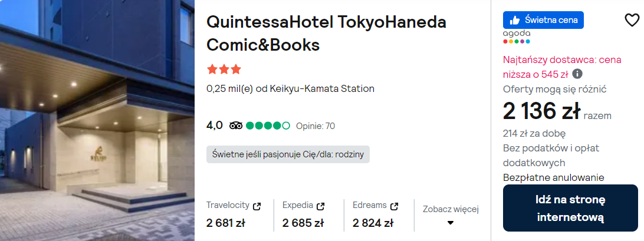Select Travelocity price 2 681 zł
Screen dimensions: 644x241
click(226, 223)
